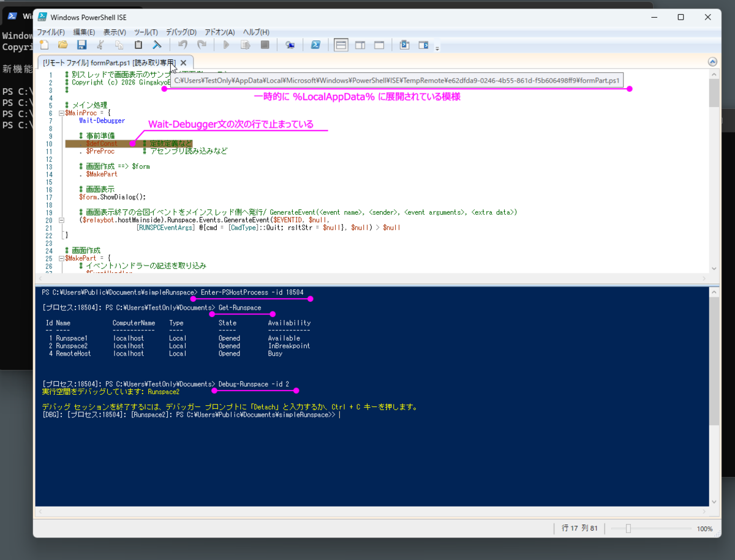This screenshot has height=560, width=735.
Task: Click the Stop Operation square icon
Action: pos(265,45)
